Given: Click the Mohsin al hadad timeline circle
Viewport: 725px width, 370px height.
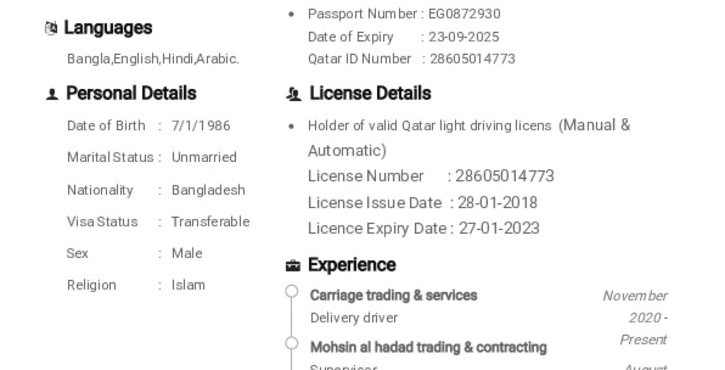Looking at the screenshot, I should pos(292,343).
